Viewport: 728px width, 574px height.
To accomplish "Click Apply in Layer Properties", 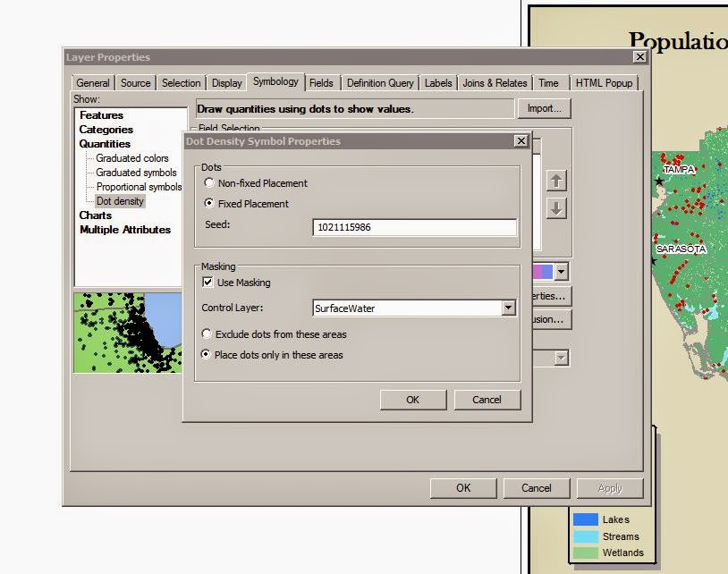I will point(609,487).
